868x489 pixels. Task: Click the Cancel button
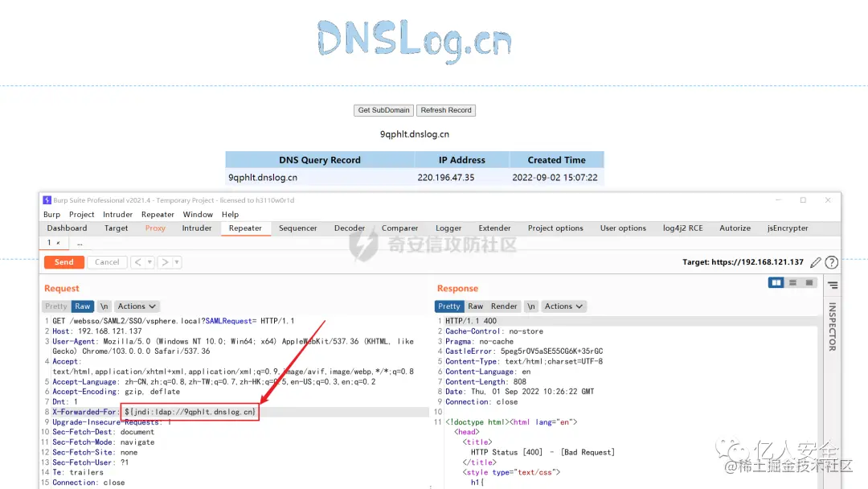107,262
